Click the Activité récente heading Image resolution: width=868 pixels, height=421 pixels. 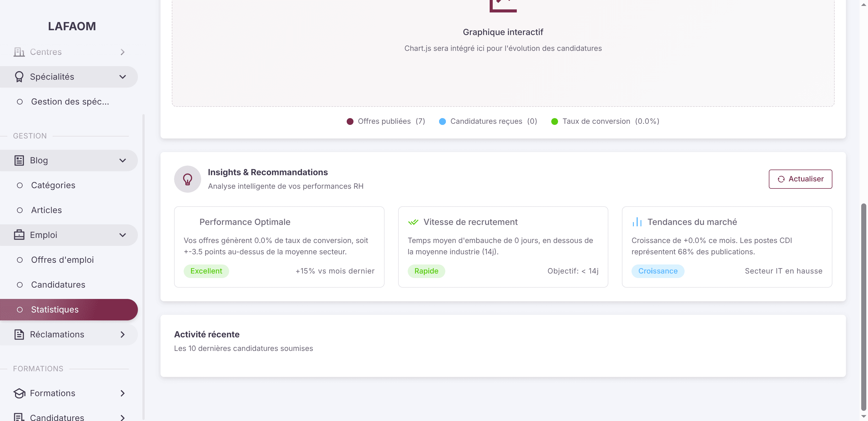pos(207,334)
